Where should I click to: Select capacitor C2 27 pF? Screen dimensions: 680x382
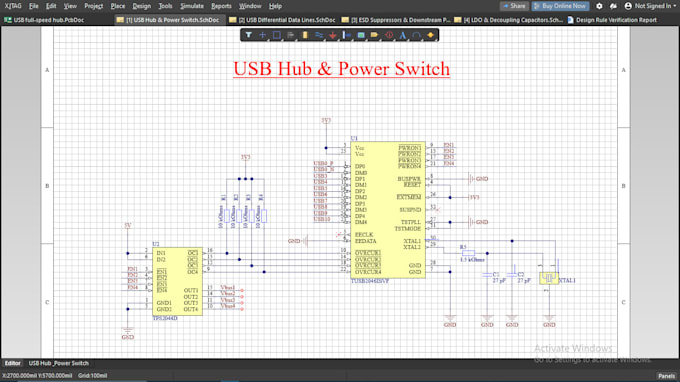tap(512, 275)
